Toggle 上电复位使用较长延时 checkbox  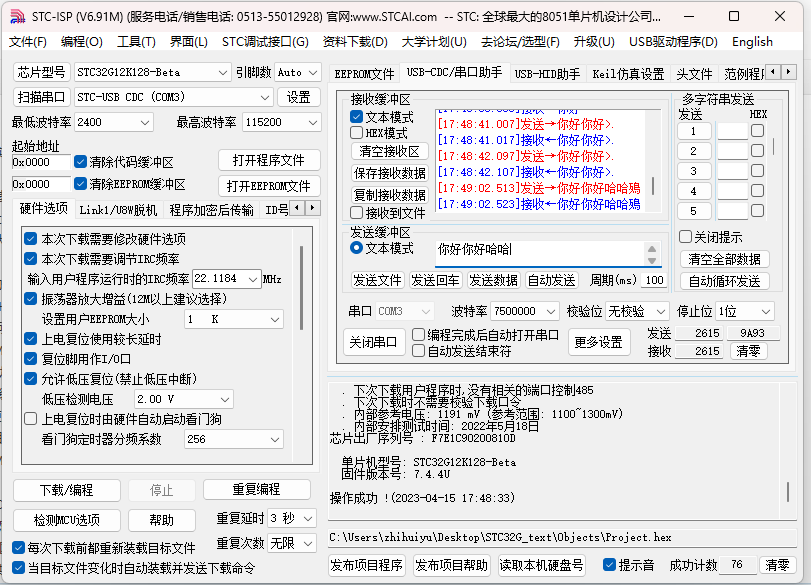pyautogui.click(x=31, y=339)
